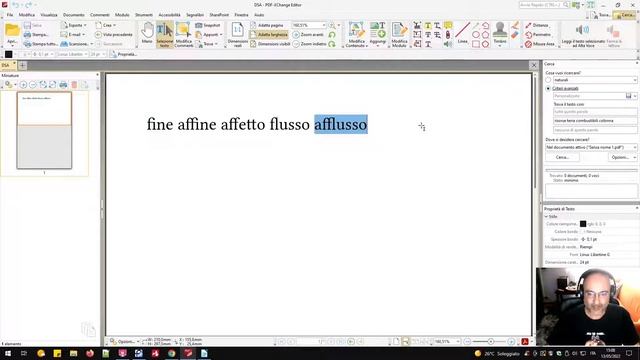Select the Distanza measuring tool
This screenshot has width=640, height=360.
537,25
